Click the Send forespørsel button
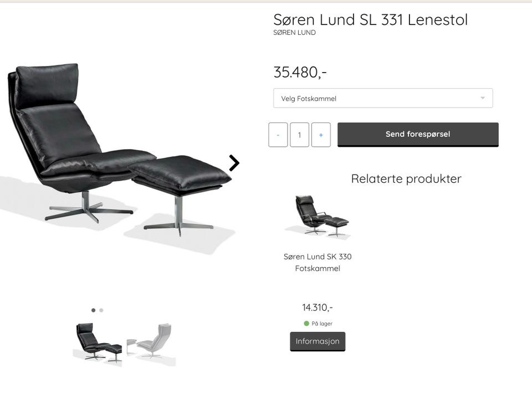Image resolution: width=532 pixels, height=399 pixels. pyautogui.click(x=418, y=134)
